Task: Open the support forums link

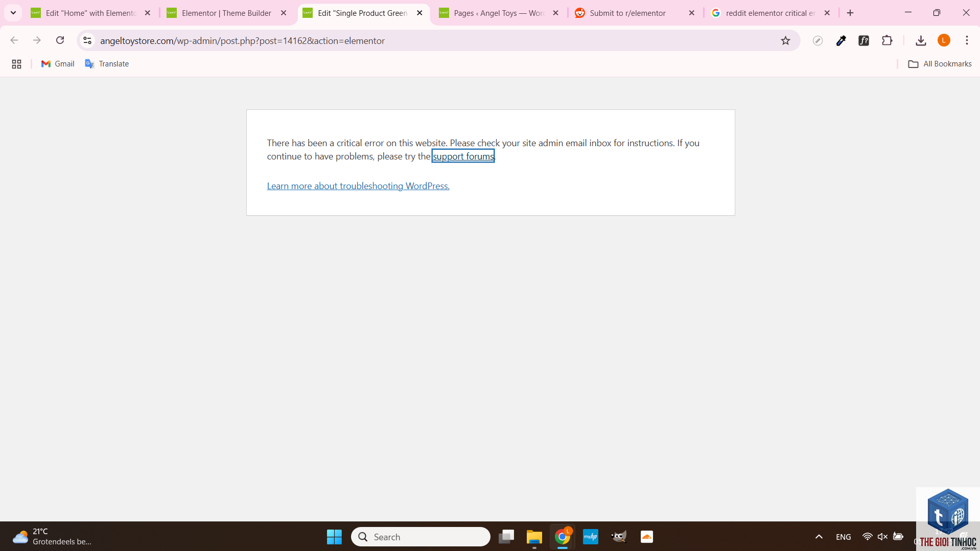Action: [x=463, y=156]
